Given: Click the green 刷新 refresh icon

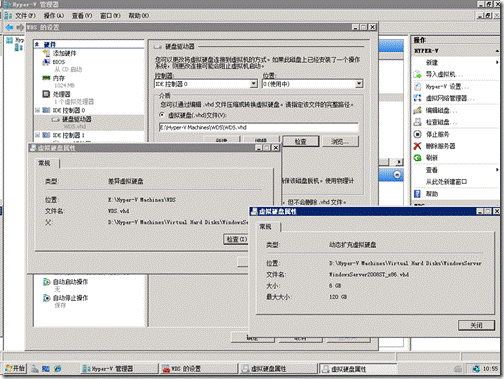Looking at the screenshot, I should click(x=417, y=158).
